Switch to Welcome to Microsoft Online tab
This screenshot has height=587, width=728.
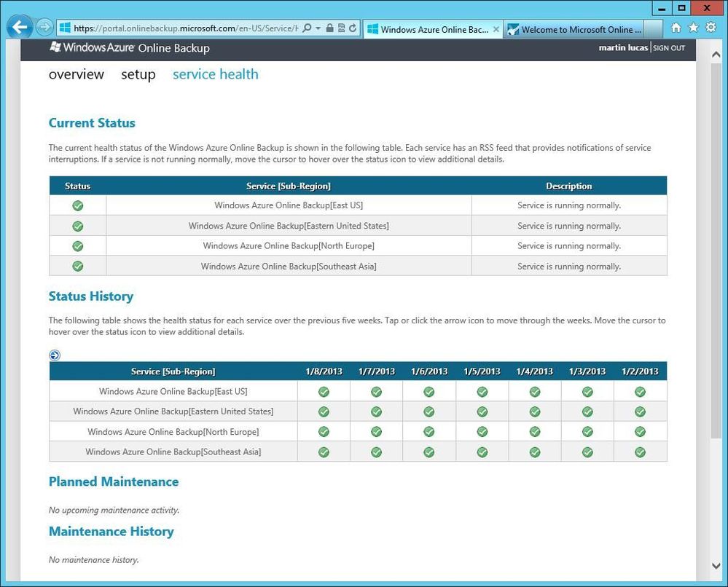tap(574, 29)
